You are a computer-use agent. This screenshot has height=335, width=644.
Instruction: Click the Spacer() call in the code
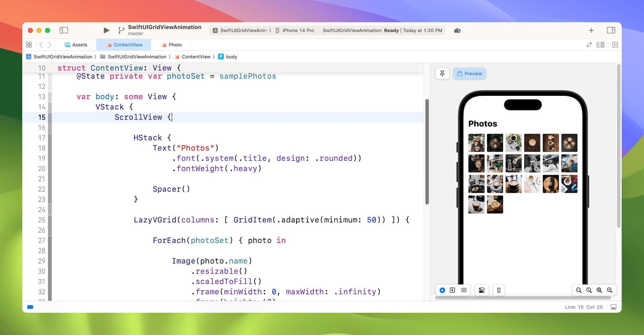pyautogui.click(x=171, y=189)
